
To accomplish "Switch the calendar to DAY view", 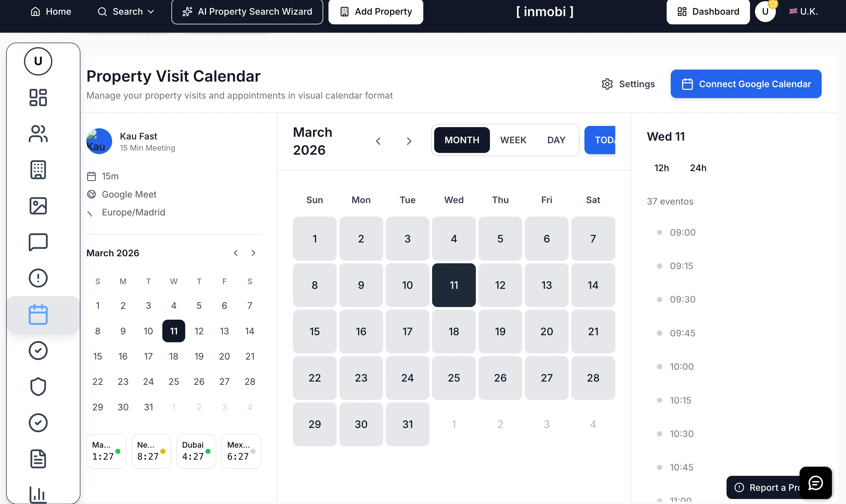I will point(556,140).
